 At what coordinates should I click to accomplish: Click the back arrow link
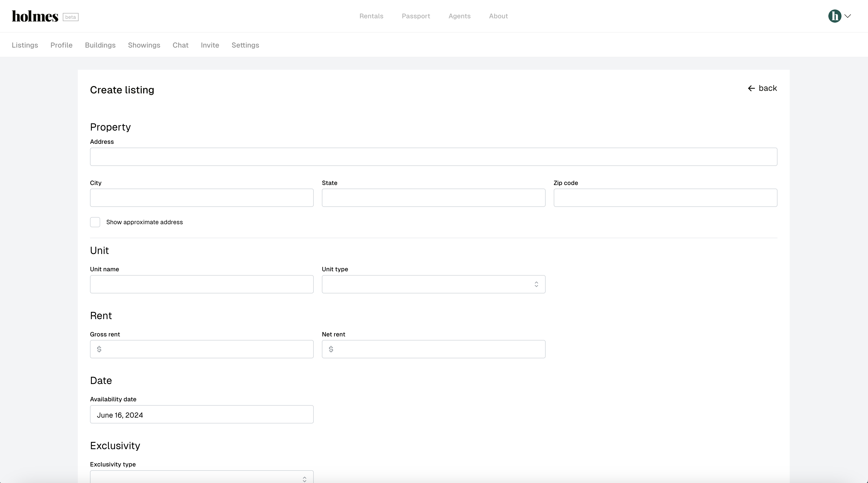pyautogui.click(x=762, y=88)
